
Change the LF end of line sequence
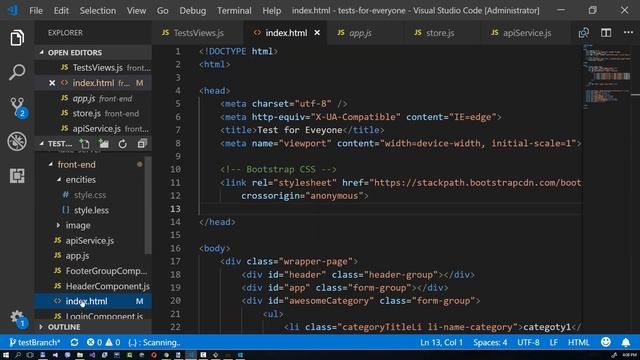click(x=553, y=342)
